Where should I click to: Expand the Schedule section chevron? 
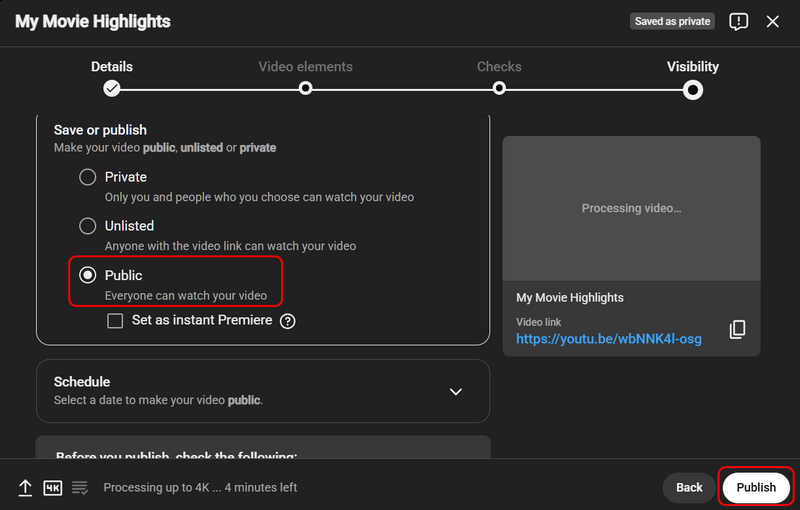[456, 392]
